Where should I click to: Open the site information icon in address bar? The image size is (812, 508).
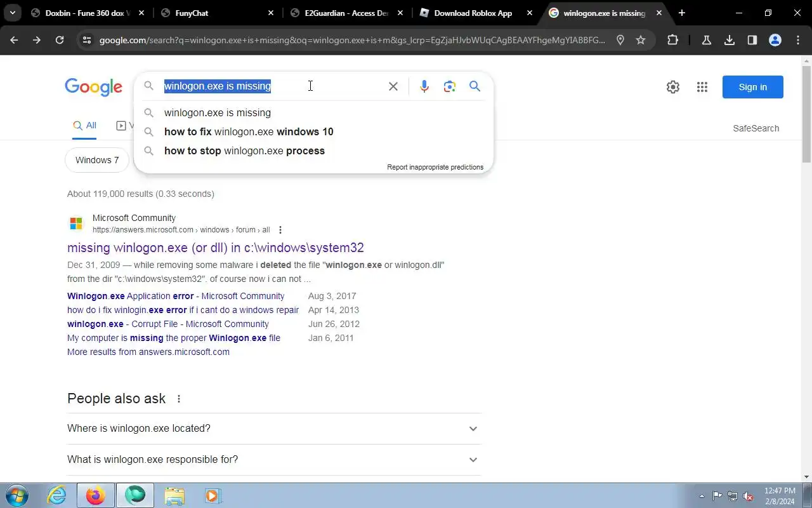point(87,40)
